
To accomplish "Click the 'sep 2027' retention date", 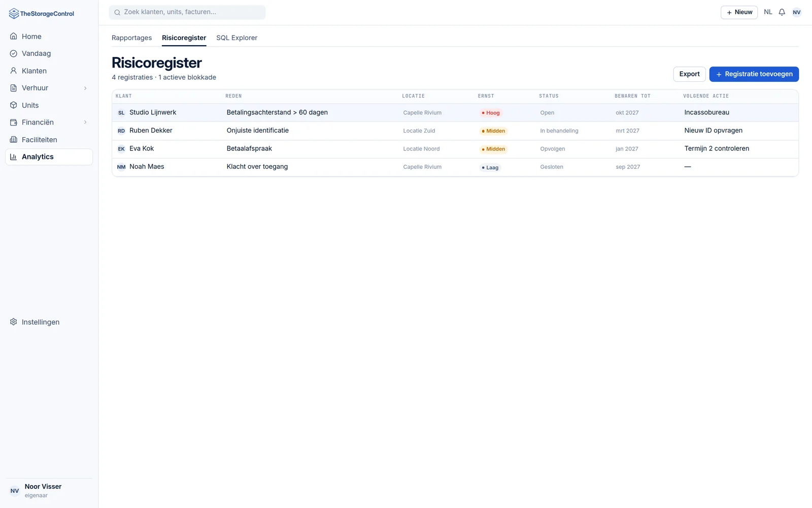I will point(628,167).
